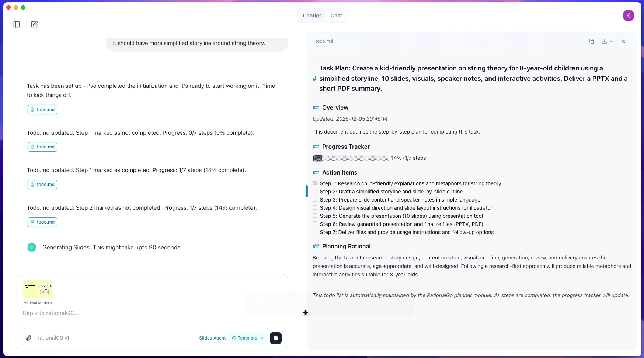Focus the Reply to rationalGO input field
Viewport: 644px width, 358px height.
152,313
